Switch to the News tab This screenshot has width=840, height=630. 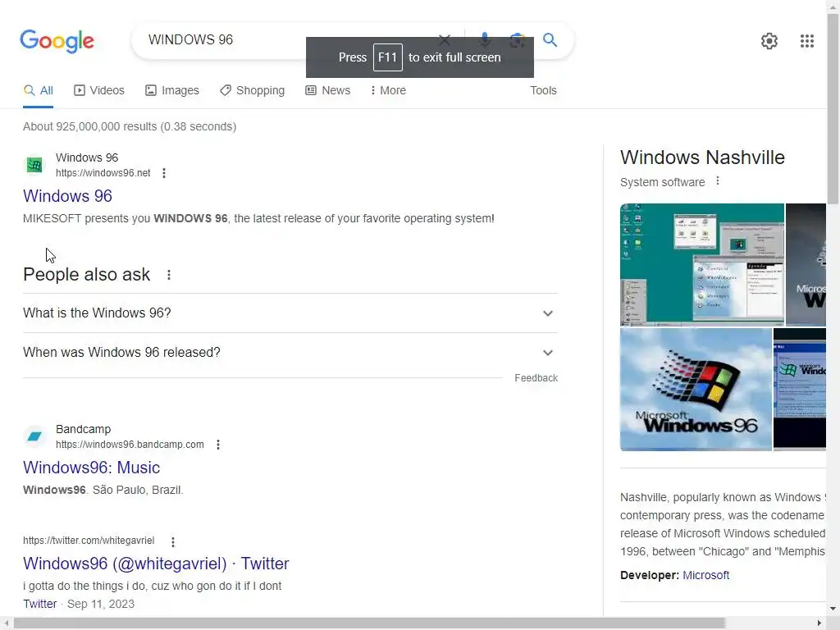point(328,90)
